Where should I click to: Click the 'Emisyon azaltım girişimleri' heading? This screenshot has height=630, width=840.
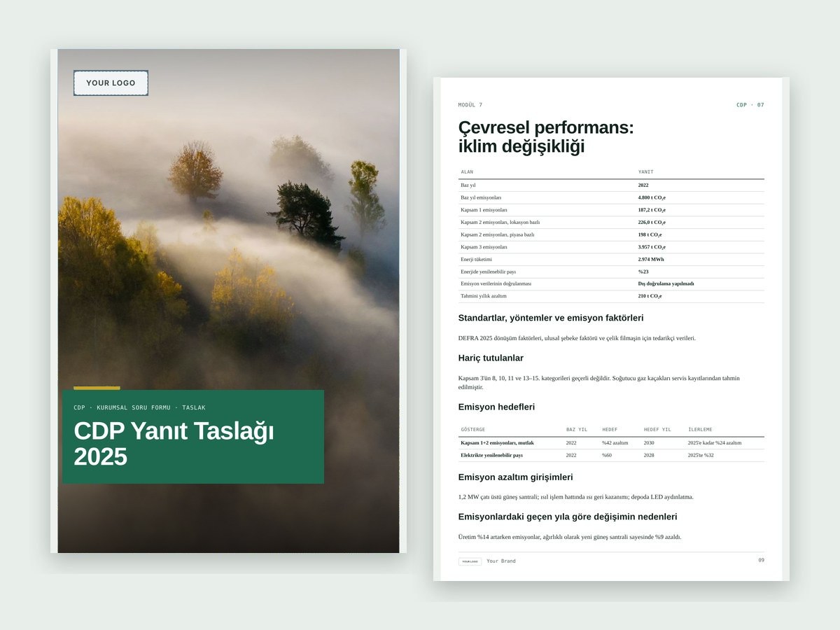pyautogui.click(x=515, y=477)
